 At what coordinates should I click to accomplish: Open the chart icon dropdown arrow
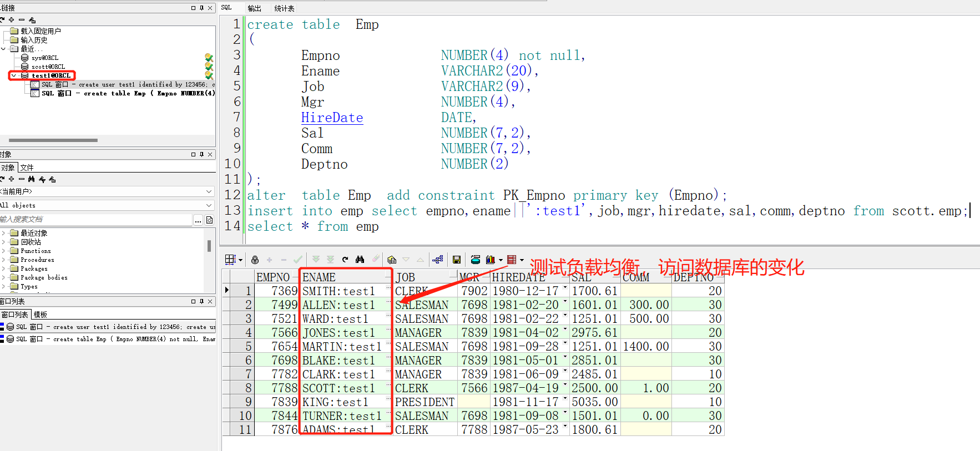(501, 260)
